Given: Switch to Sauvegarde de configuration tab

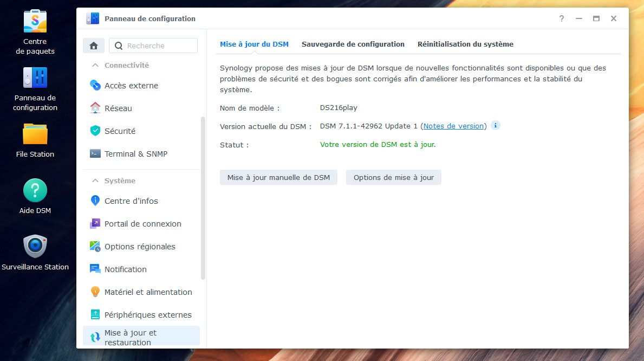Looking at the screenshot, I should (x=353, y=44).
